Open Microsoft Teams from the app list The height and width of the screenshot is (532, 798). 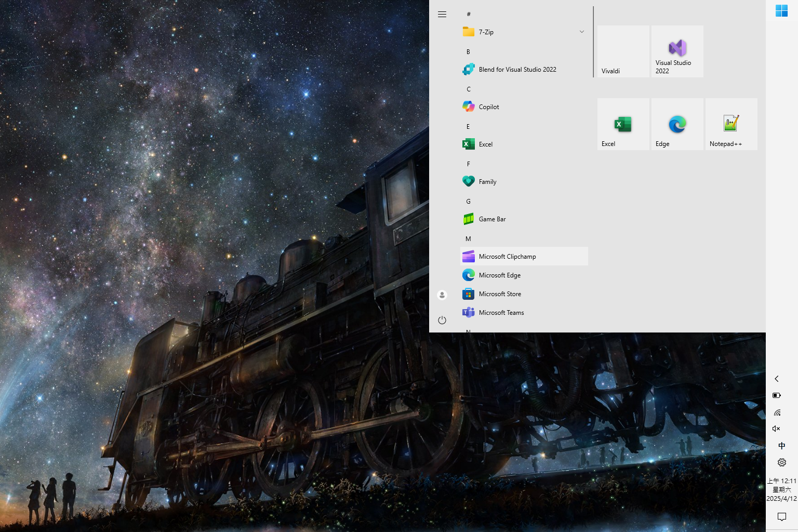(x=501, y=313)
